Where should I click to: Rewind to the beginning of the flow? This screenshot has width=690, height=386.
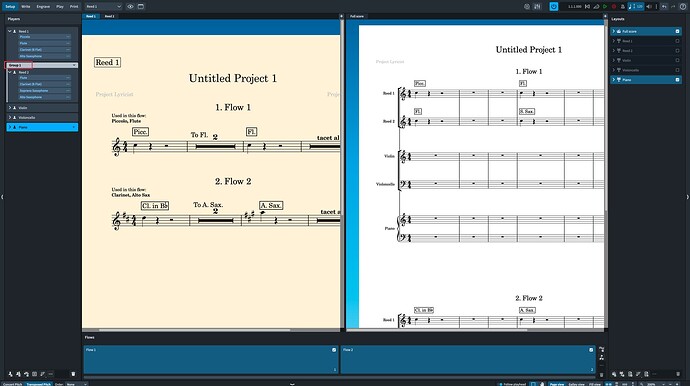point(587,7)
